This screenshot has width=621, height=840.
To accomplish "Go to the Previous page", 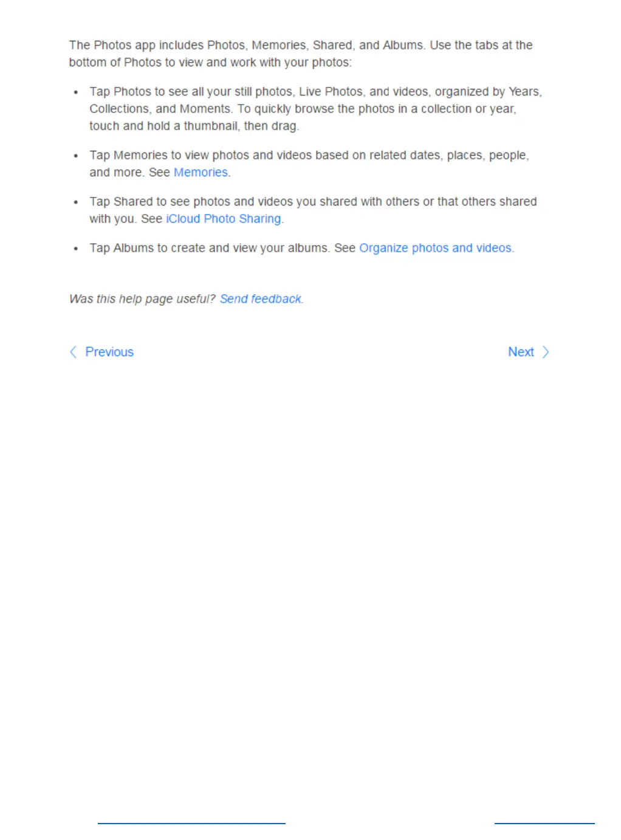I will 109,352.
